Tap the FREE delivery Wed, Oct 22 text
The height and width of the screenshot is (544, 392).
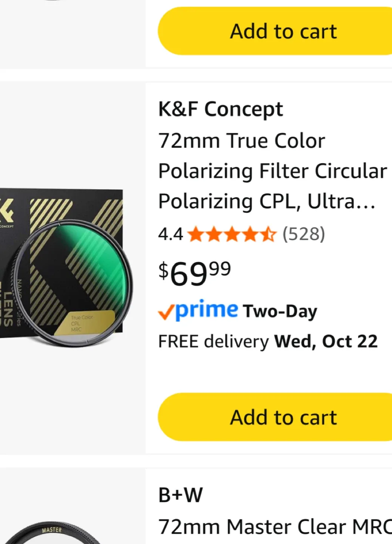click(268, 342)
